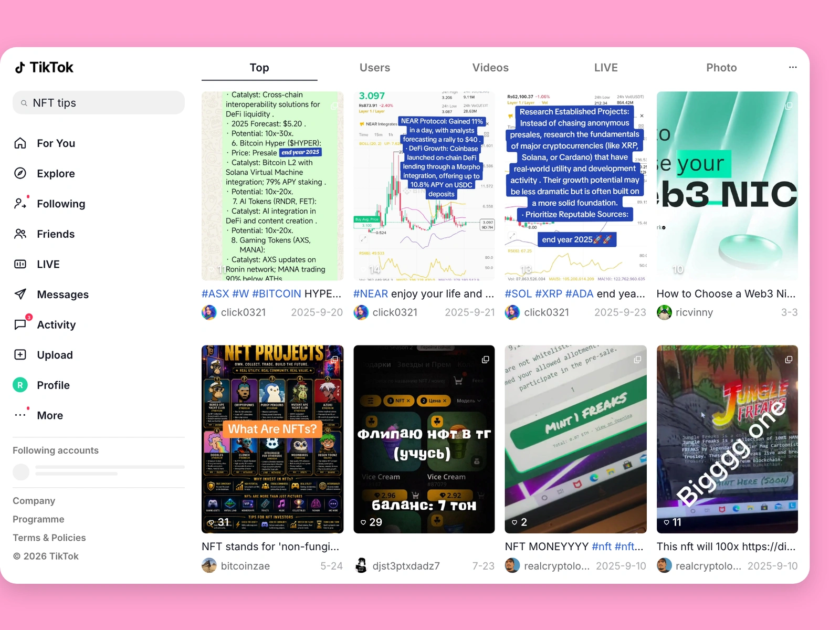The width and height of the screenshot is (840, 630).
Task: Open the Web3 Niche video thumbnail
Action: pyautogui.click(x=727, y=186)
